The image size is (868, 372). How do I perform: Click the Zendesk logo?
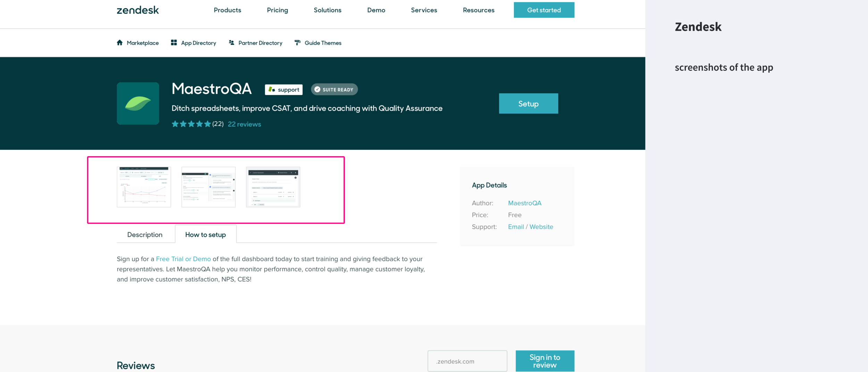coord(137,10)
